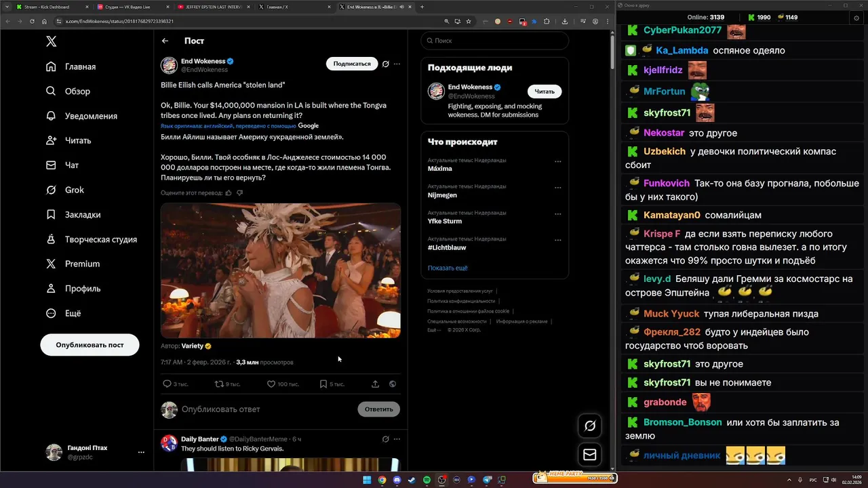Switch to Stream - Kick Dashboard tab

(x=51, y=7)
